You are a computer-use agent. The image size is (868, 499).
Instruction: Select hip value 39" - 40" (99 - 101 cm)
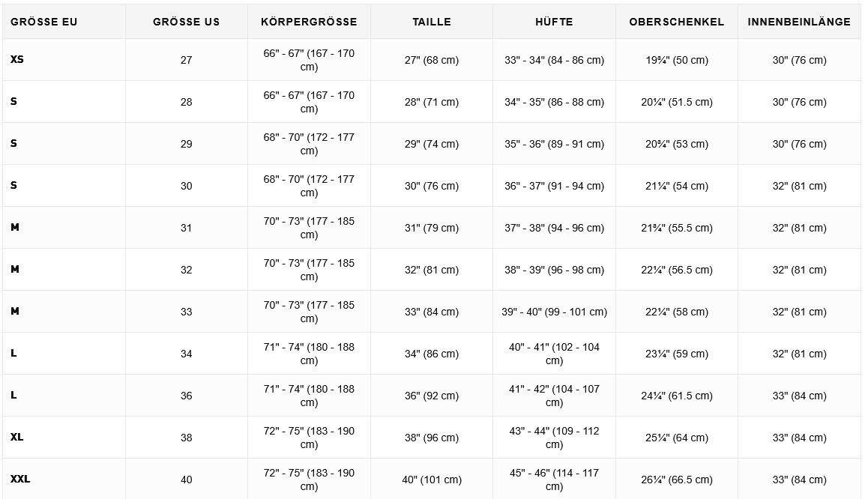click(554, 312)
